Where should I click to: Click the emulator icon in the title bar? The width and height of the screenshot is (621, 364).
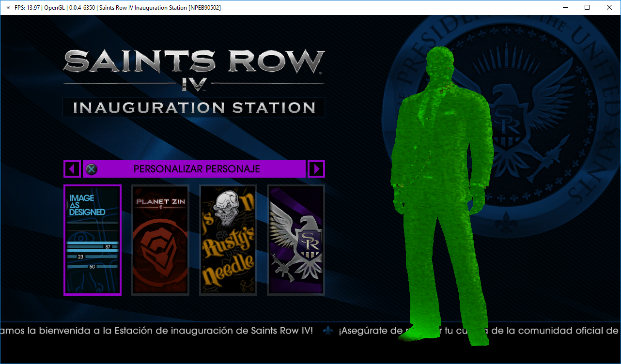(x=8, y=7)
